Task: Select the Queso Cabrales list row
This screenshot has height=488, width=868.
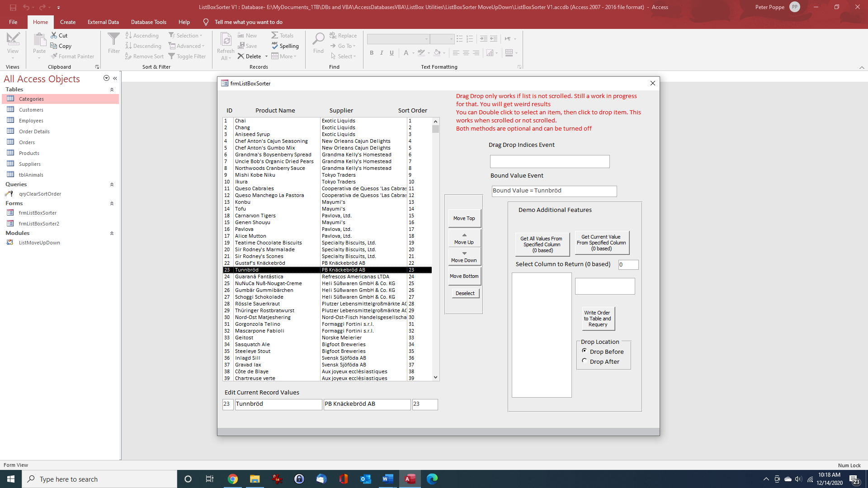Action: pyautogui.click(x=327, y=188)
